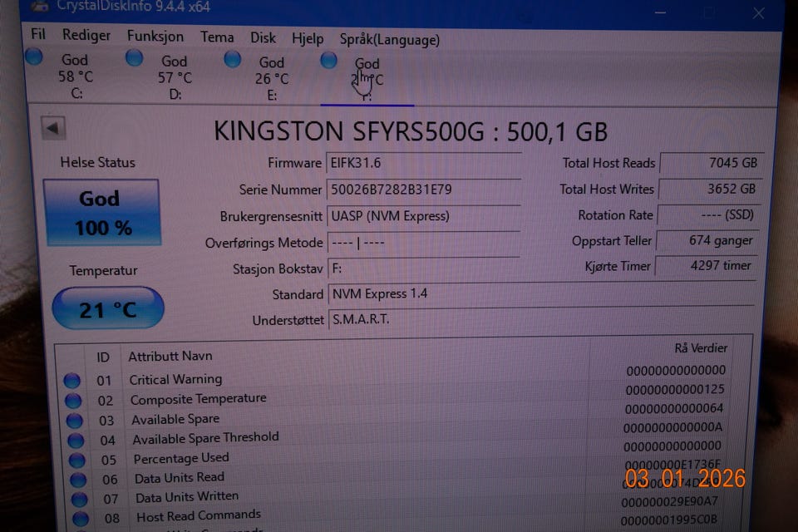The width and height of the screenshot is (798, 532).
Task: Click the status orb for Composite Temperature
Action: coord(73,401)
